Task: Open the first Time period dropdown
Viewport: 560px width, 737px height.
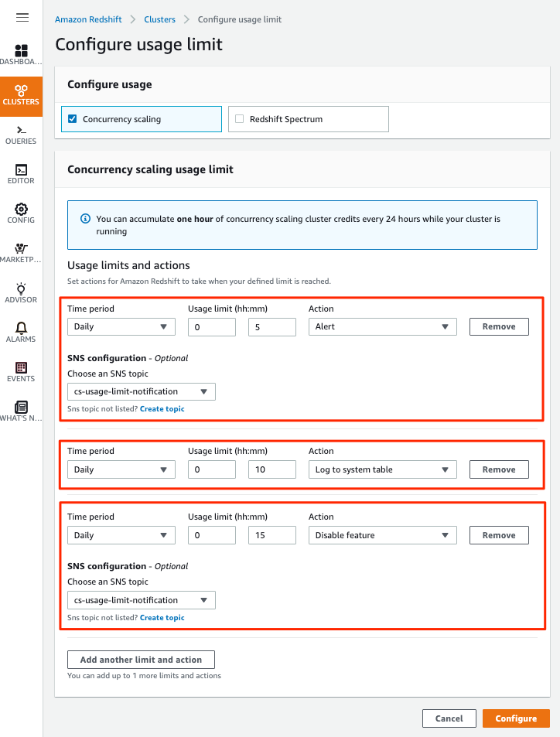Action: [121, 326]
